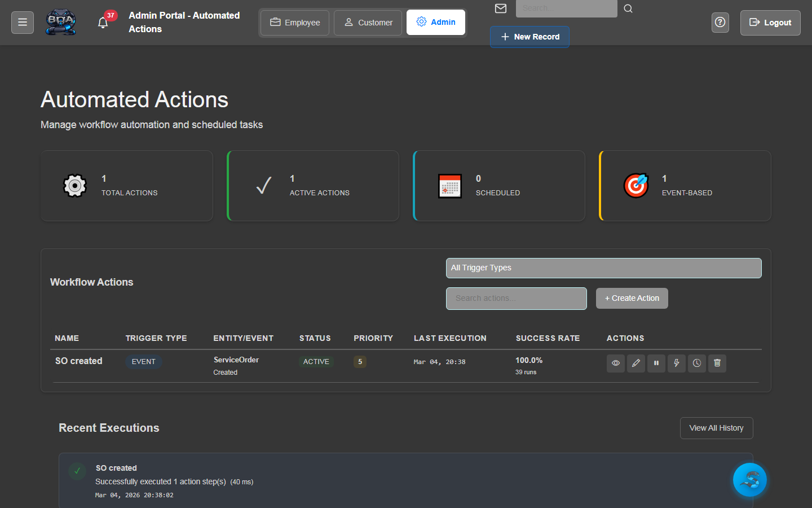Image resolution: width=812 pixels, height=508 pixels.
Task: Switch to the Customer portal tab
Action: coord(368,23)
